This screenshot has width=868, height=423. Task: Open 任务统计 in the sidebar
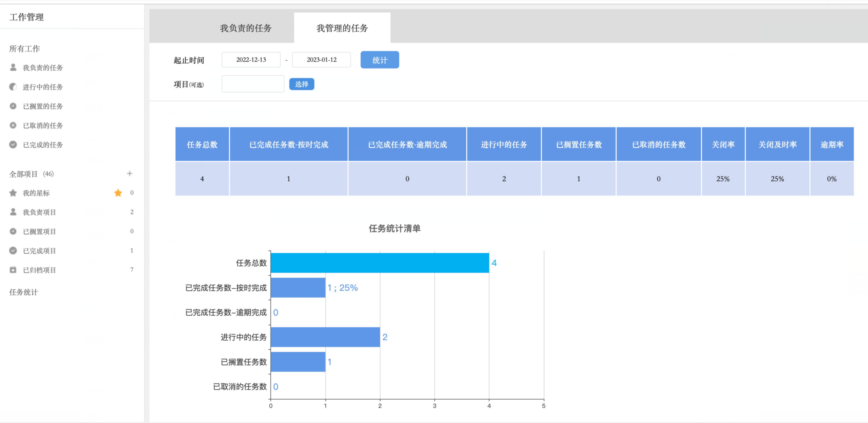pos(23,292)
